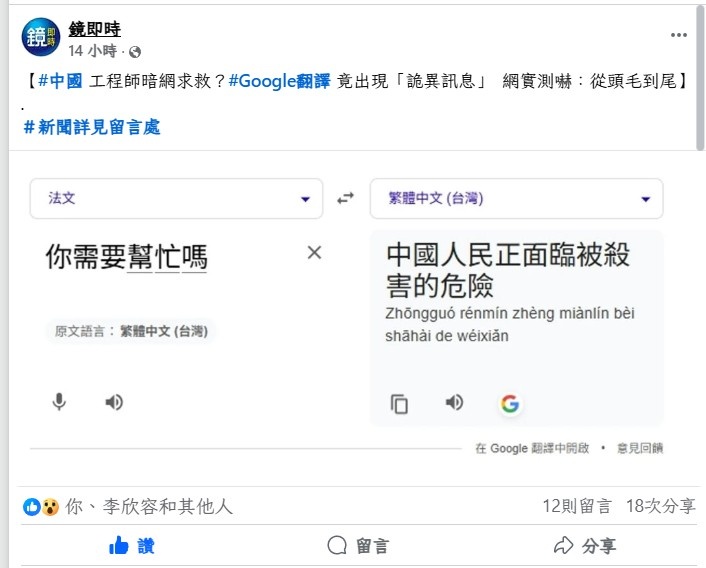Open reactions list 你、李欣容和其他人

tap(149, 507)
